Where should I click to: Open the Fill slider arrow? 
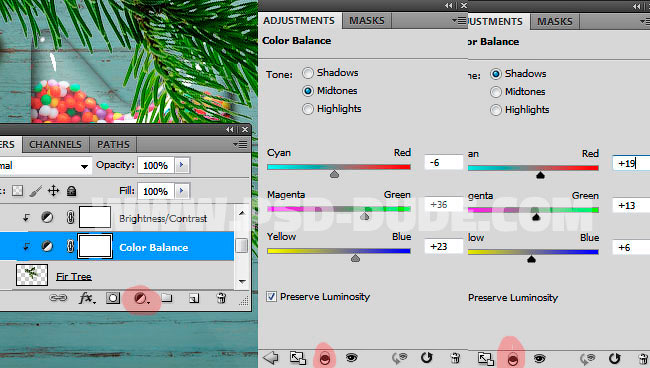pos(182,191)
